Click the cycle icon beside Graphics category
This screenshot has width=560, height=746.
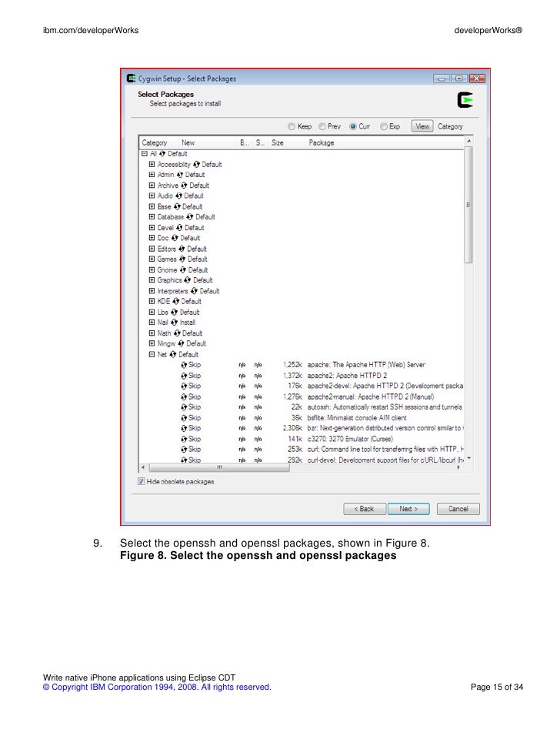pos(187,280)
